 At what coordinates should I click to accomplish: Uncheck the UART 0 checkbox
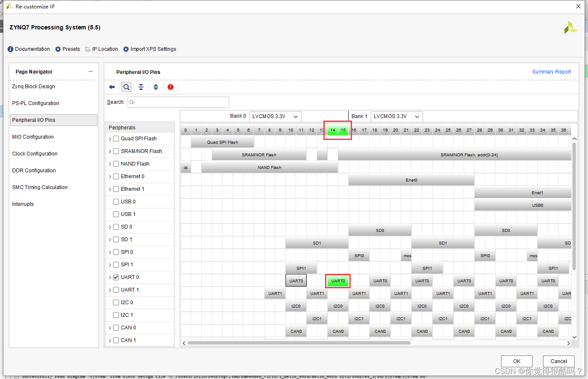(x=116, y=277)
